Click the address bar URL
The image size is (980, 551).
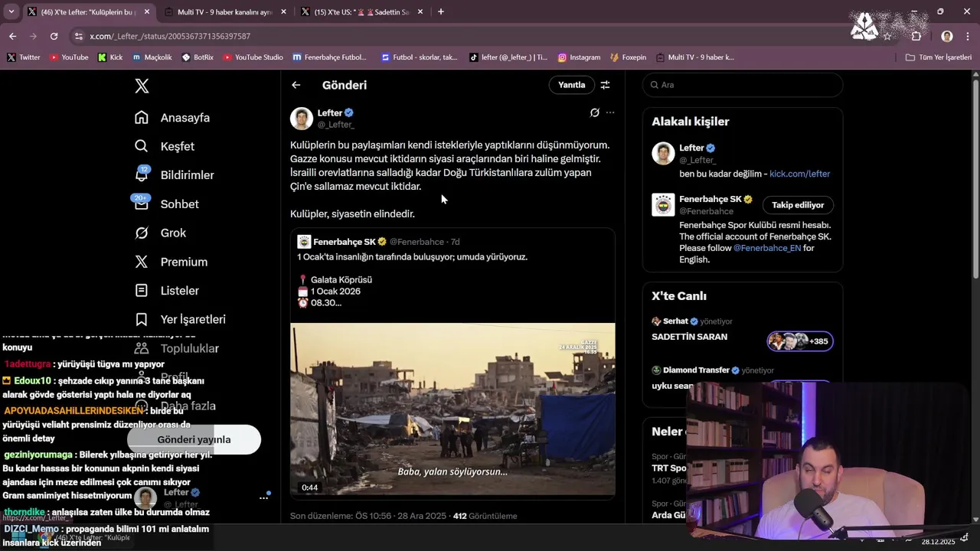(170, 36)
